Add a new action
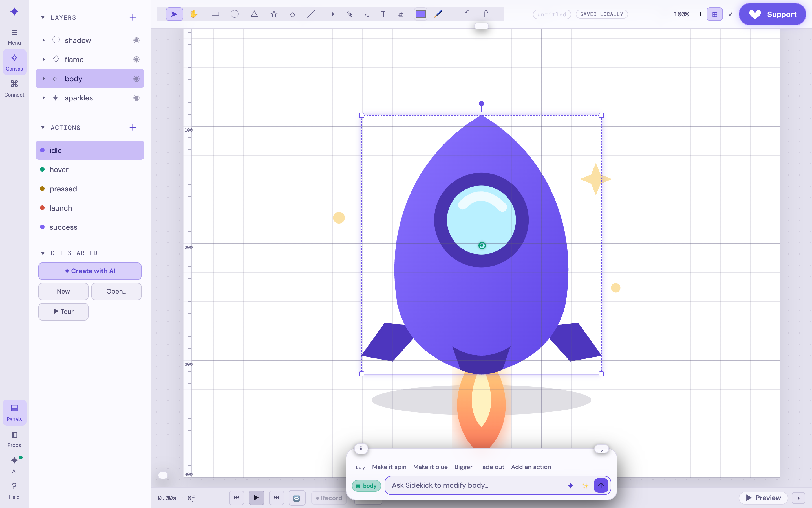The height and width of the screenshot is (508, 812). (x=133, y=127)
